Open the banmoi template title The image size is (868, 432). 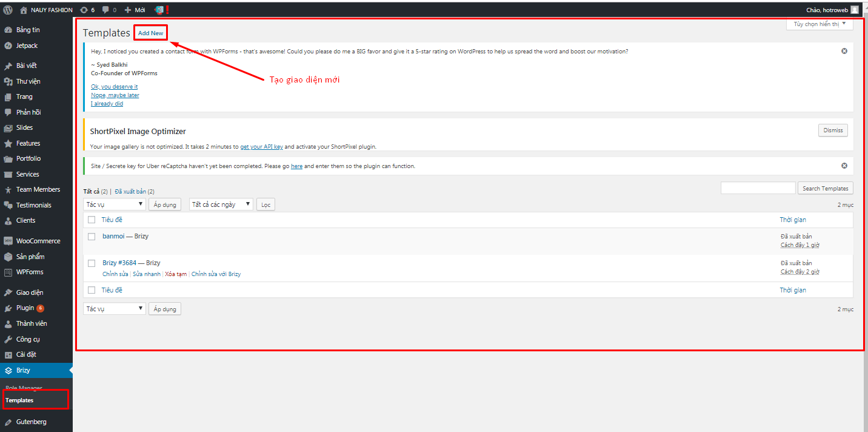coord(113,236)
